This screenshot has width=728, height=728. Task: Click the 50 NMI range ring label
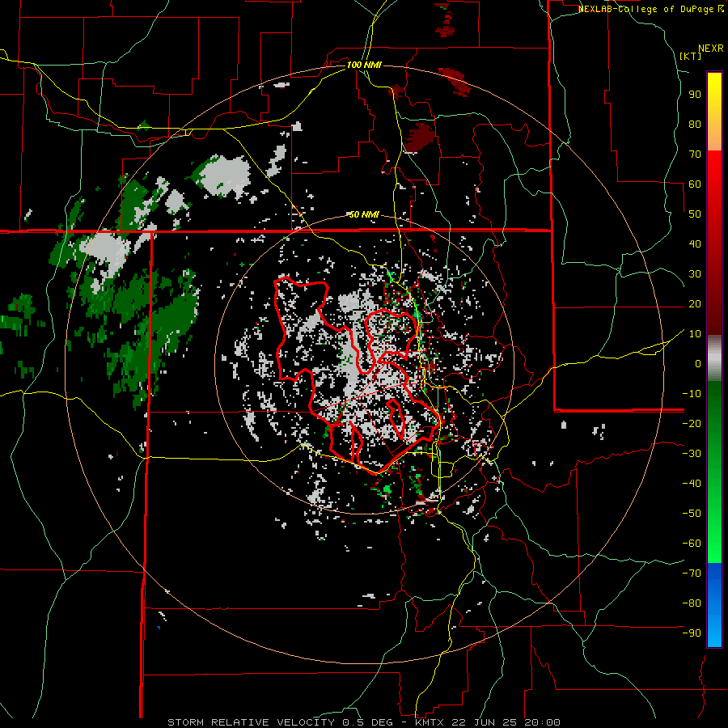pyautogui.click(x=364, y=214)
